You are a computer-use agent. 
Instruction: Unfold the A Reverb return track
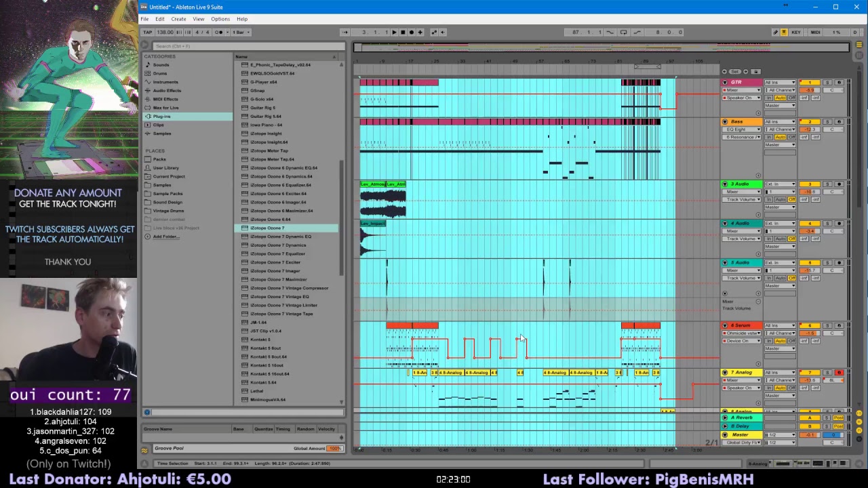coord(725,418)
